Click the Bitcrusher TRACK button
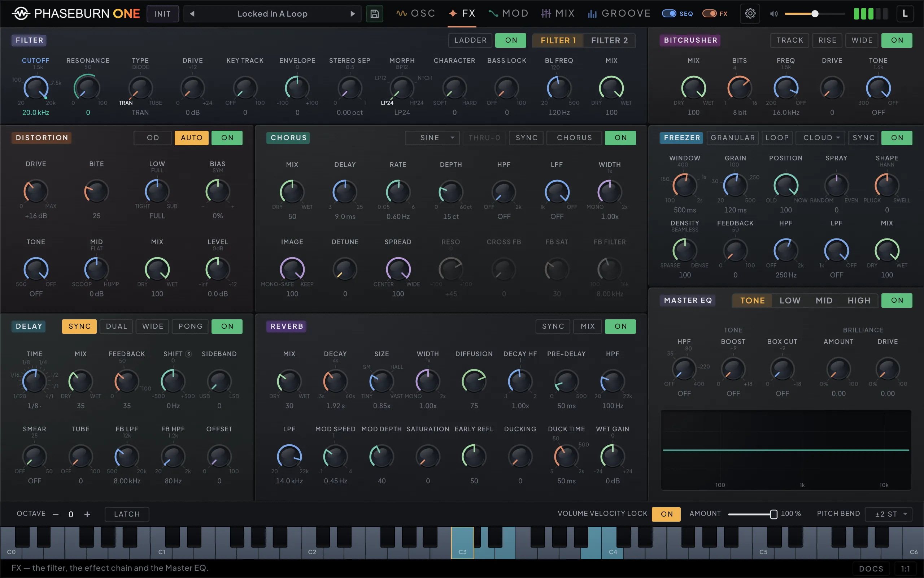 click(x=790, y=40)
